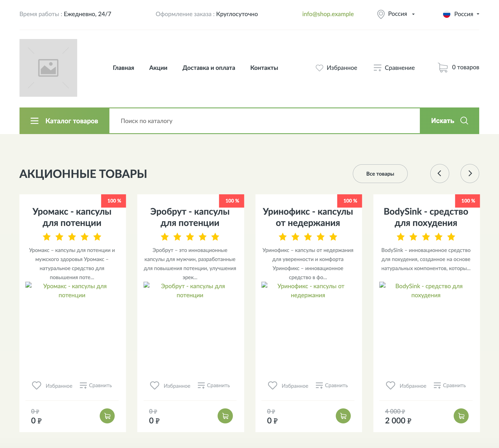Click the Russian flag icon

pos(446,14)
